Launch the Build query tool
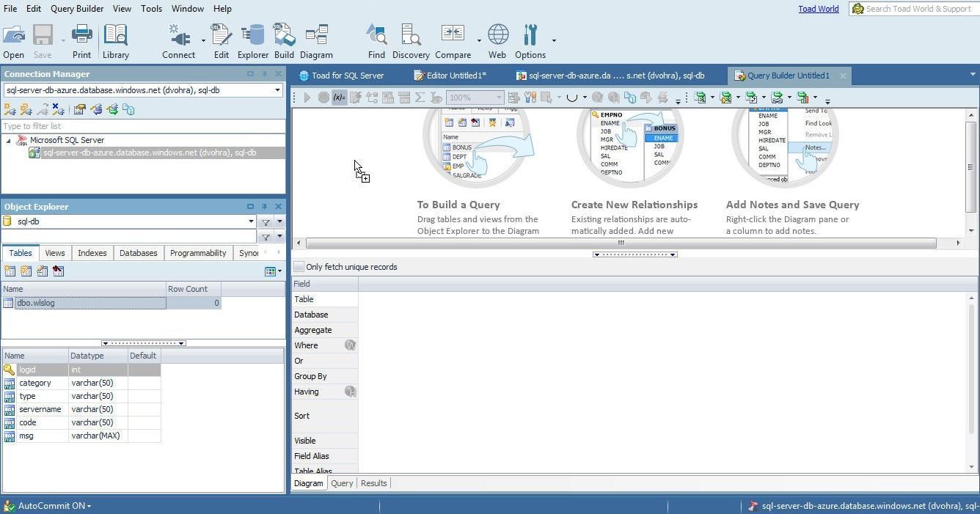Image resolution: width=980 pixels, height=514 pixels. pos(284,41)
